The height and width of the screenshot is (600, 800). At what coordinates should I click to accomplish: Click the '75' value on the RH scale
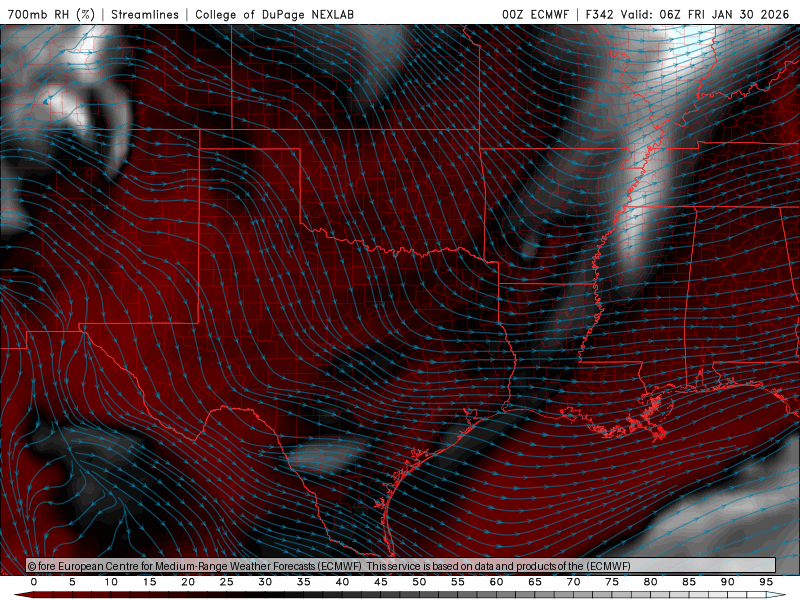[x=612, y=582]
